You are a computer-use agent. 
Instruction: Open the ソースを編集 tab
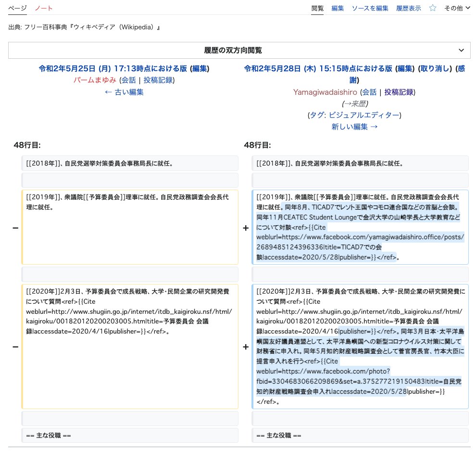[370, 8]
